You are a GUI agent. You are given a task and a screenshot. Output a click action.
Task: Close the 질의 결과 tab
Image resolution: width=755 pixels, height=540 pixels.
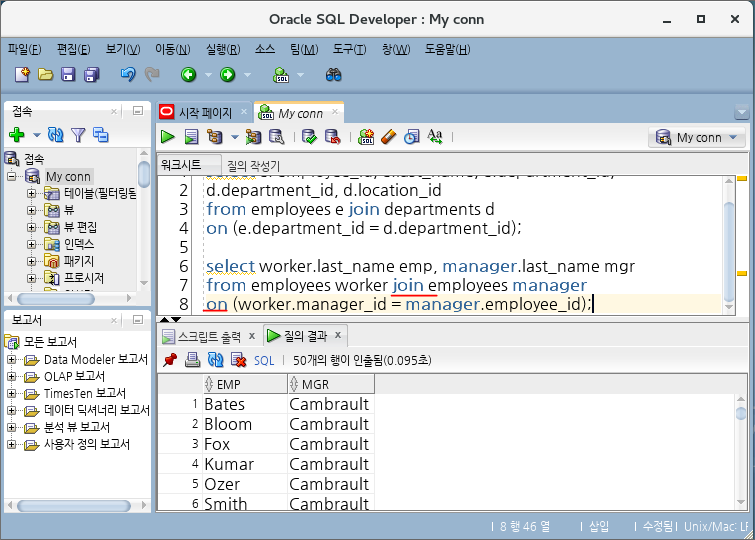click(x=338, y=335)
